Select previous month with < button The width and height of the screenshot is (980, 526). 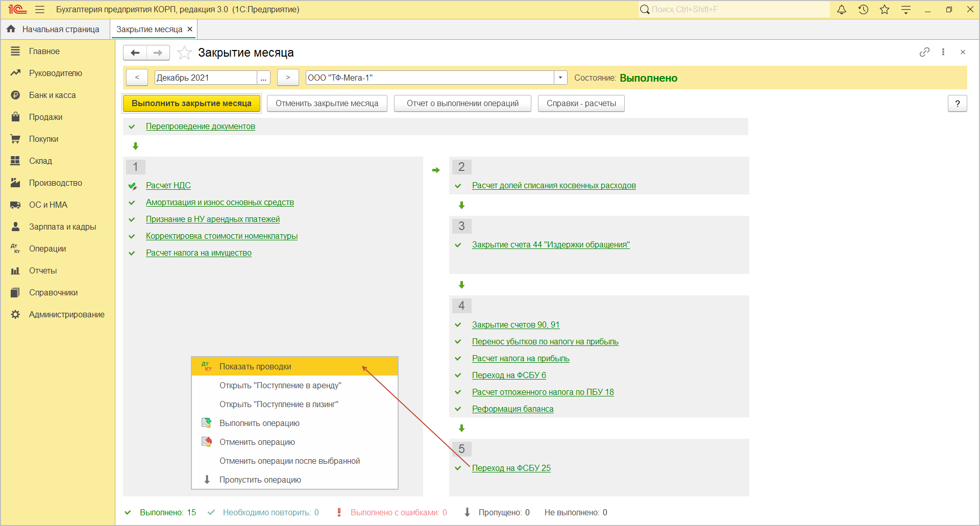click(137, 78)
